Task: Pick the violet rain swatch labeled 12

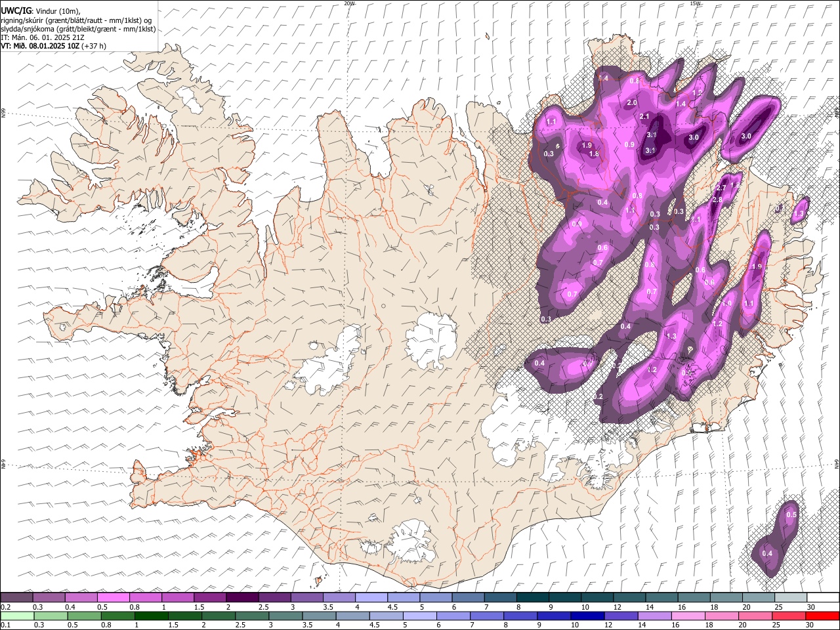Action: [621, 616]
